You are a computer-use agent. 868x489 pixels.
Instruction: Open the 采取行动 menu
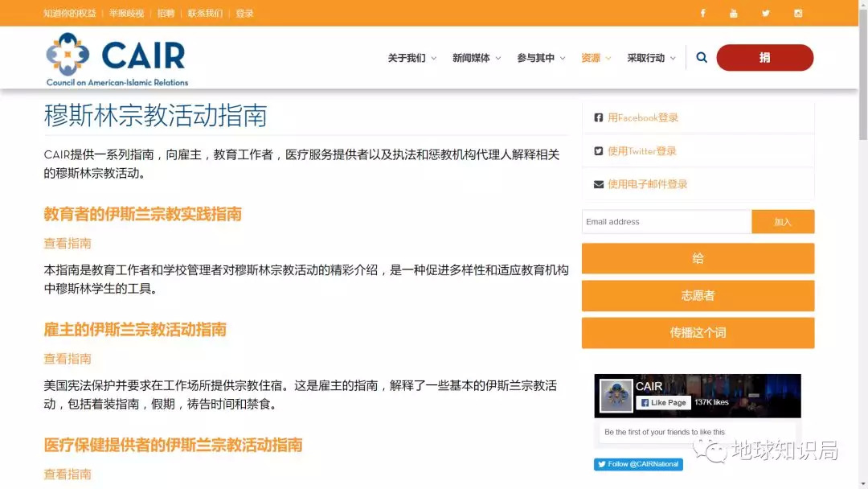(x=646, y=58)
